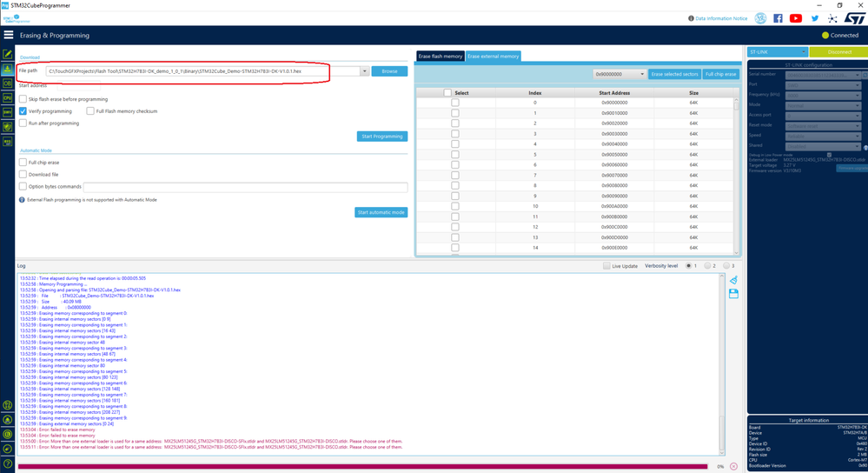This screenshot has width=868, height=473.
Task: Click the green Disconnect button
Action: point(838,51)
